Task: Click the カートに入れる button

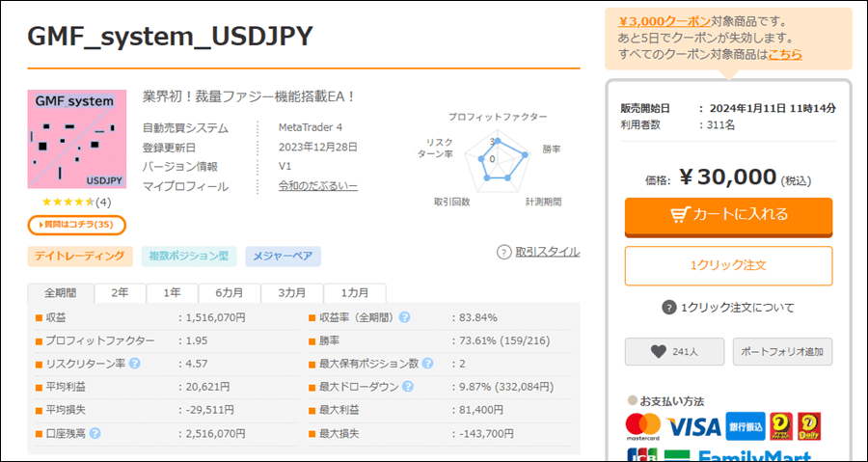Action: 728,216
